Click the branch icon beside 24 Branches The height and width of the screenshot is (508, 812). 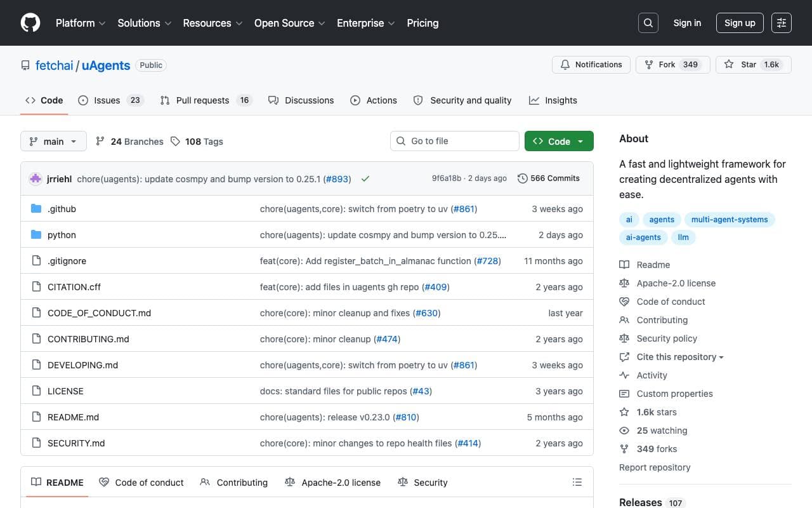[x=100, y=142]
